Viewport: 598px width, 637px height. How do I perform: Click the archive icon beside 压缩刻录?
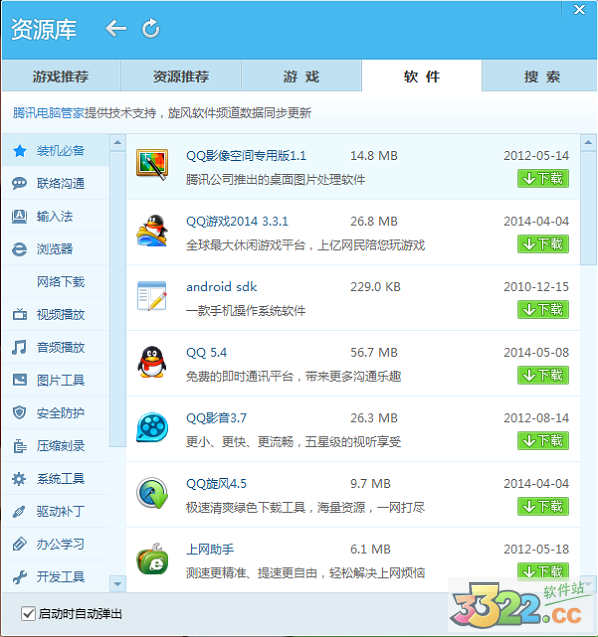tap(20, 446)
